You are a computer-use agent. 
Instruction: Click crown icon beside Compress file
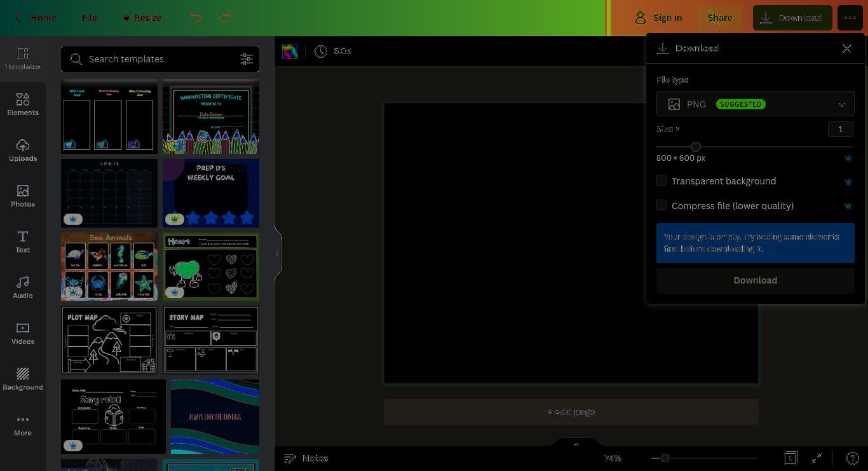(x=848, y=206)
